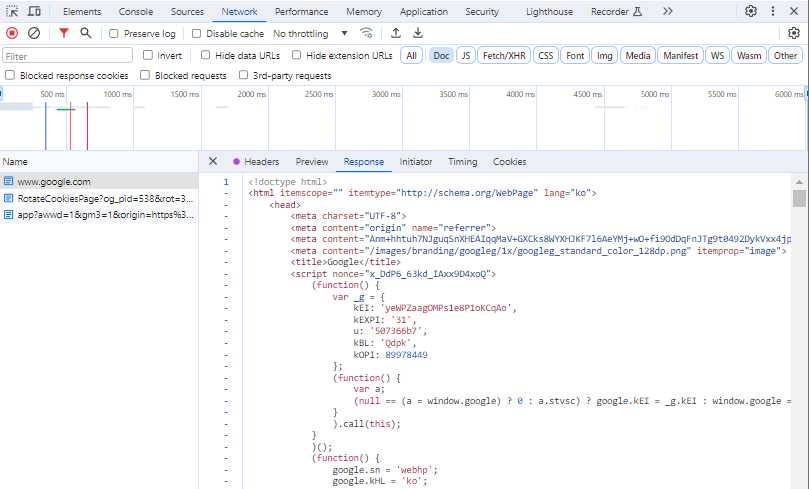Open the Performance tab
This screenshot has width=809, height=489.
301,11
